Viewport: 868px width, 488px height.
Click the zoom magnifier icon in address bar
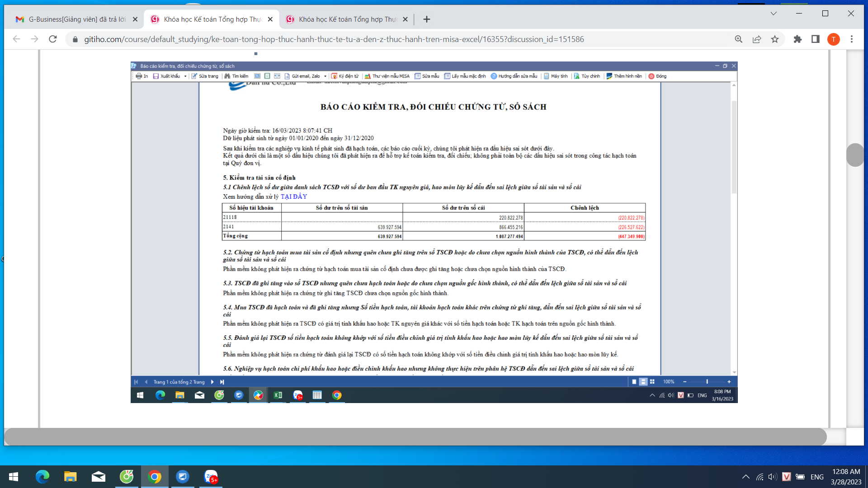739,39
